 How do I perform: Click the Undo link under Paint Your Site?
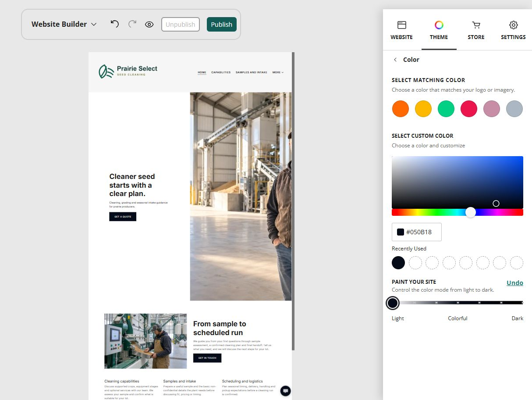pyautogui.click(x=515, y=283)
